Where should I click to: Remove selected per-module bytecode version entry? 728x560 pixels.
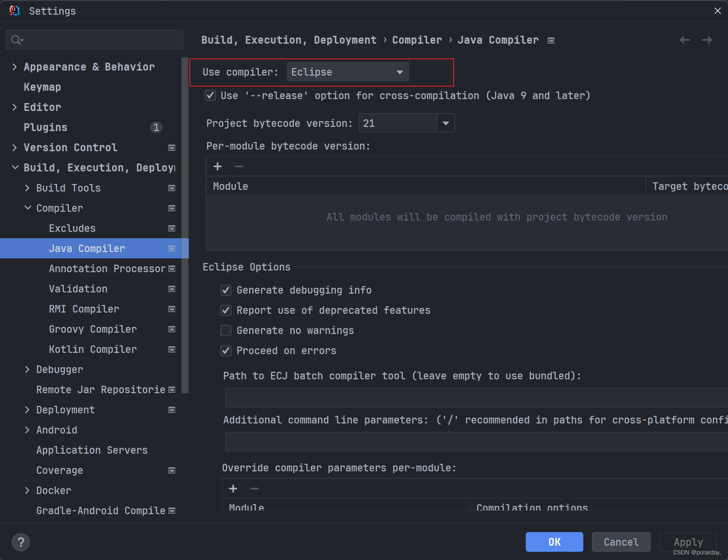239,166
